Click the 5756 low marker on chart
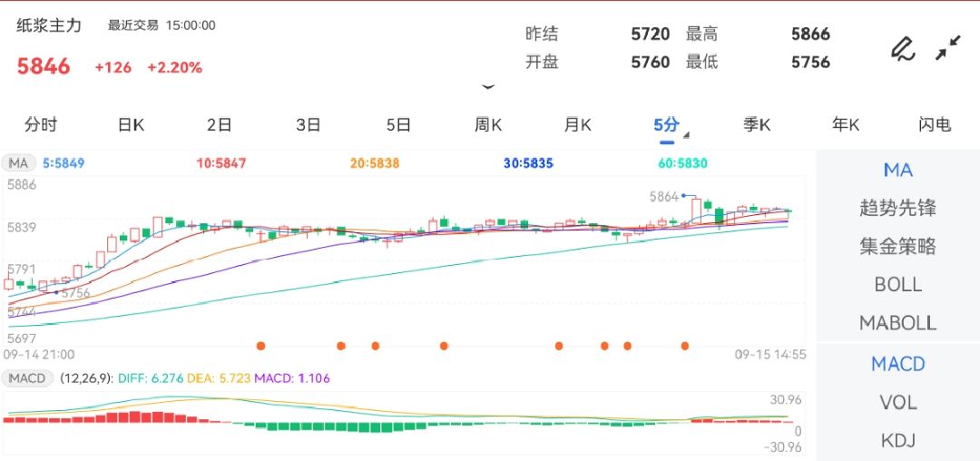The width and height of the screenshot is (980, 461). [75, 293]
